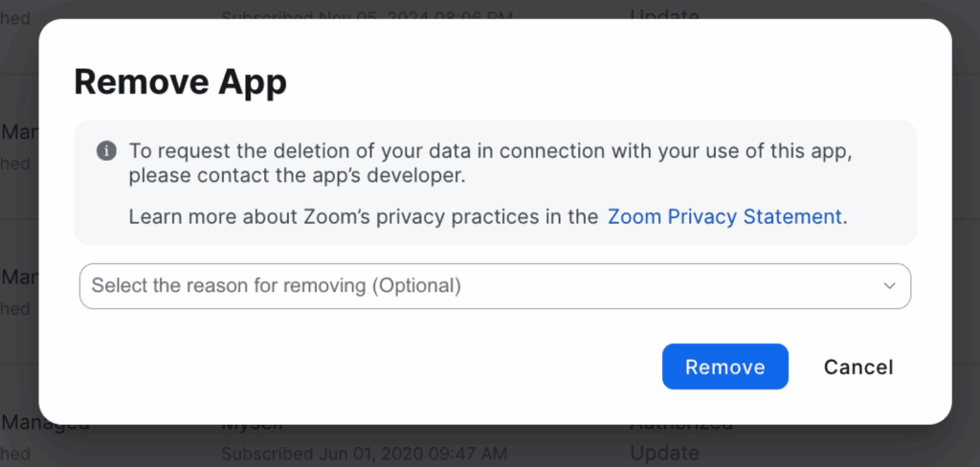Open the Zoom Privacy Statement link
Viewport: 980px width, 467px height.
[724, 216]
